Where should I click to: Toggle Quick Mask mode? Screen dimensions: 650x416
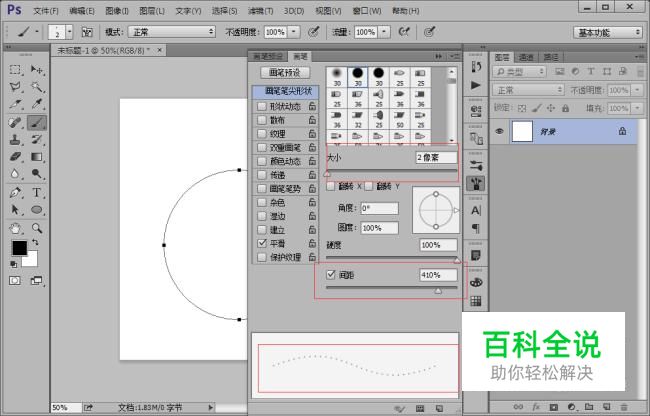(15, 281)
